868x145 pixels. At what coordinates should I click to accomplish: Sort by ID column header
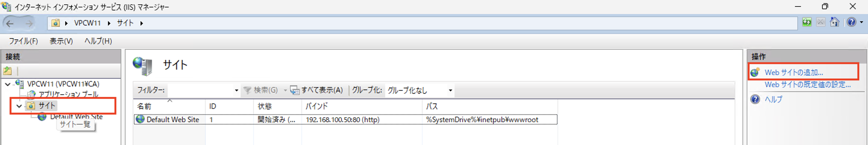point(229,106)
